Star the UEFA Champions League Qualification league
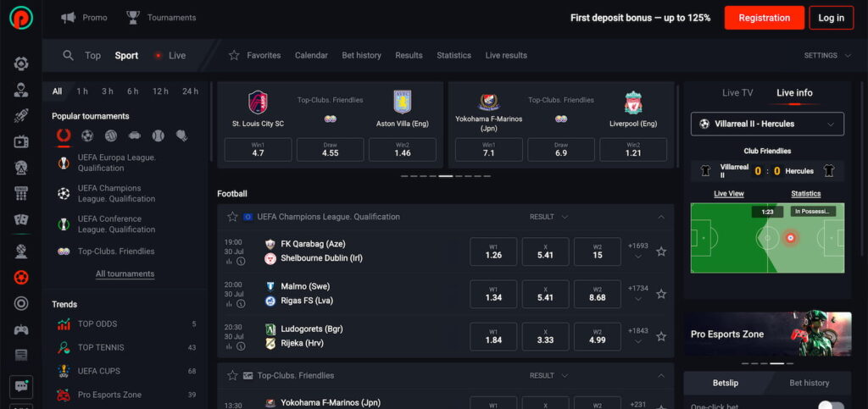868x409 pixels. pos(232,217)
